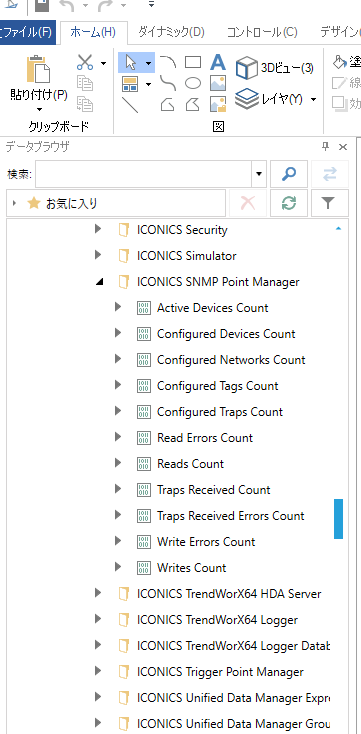This screenshot has width=361, height=734.
Task: Select the ellipse shape tool
Action: (193, 83)
